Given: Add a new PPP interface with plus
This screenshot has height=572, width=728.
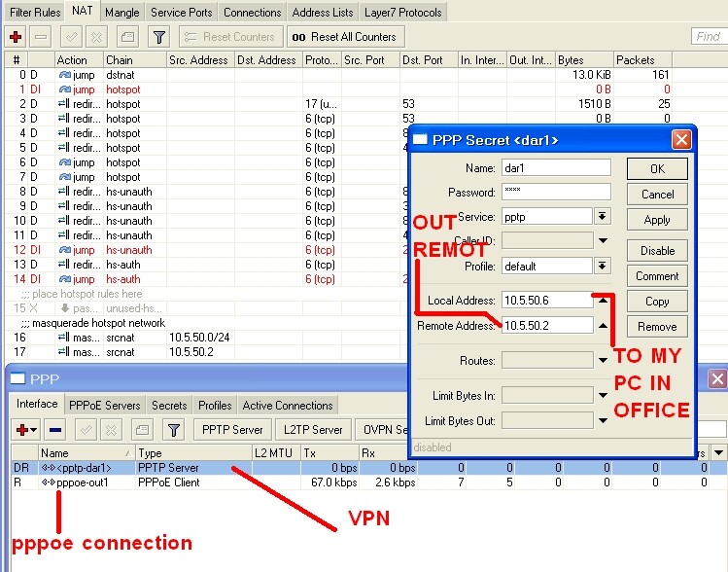Looking at the screenshot, I should pos(26,430).
